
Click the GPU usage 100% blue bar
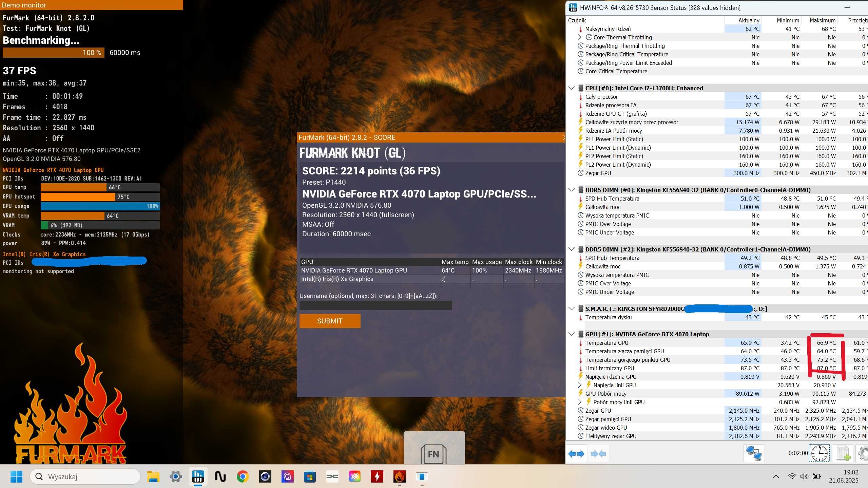click(x=100, y=206)
